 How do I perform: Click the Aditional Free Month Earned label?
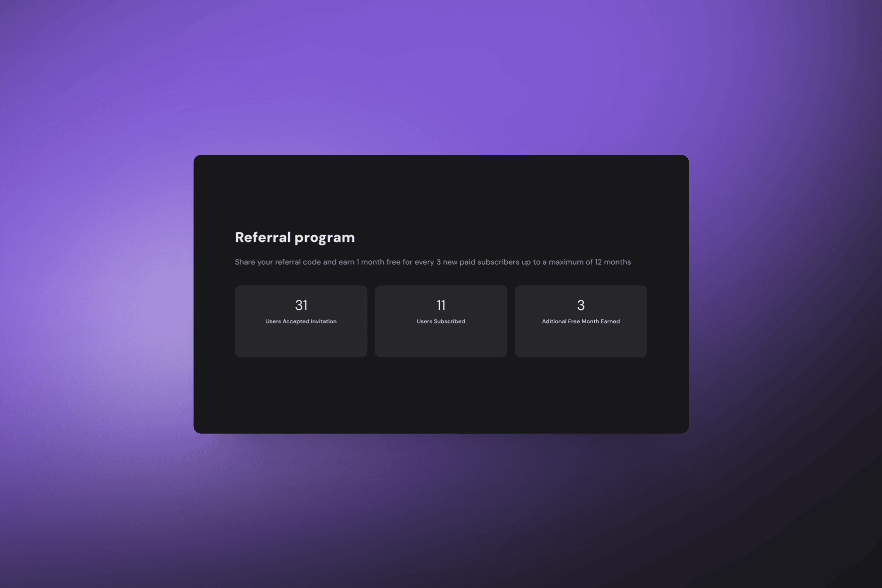coord(581,321)
